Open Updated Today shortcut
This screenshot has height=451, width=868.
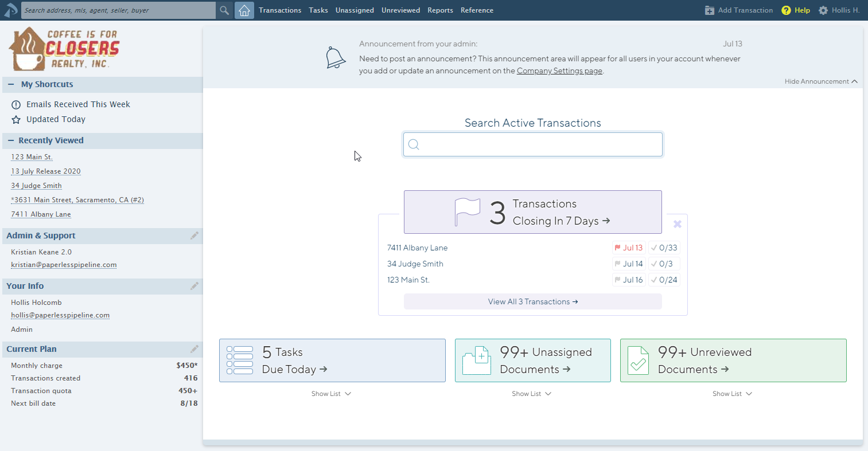(56, 120)
